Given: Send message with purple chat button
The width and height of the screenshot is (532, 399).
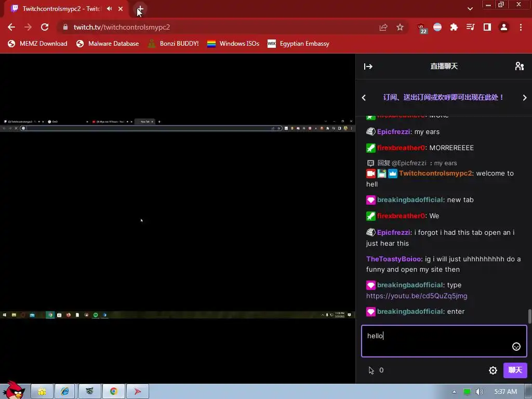Looking at the screenshot, I should coord(515,370).
